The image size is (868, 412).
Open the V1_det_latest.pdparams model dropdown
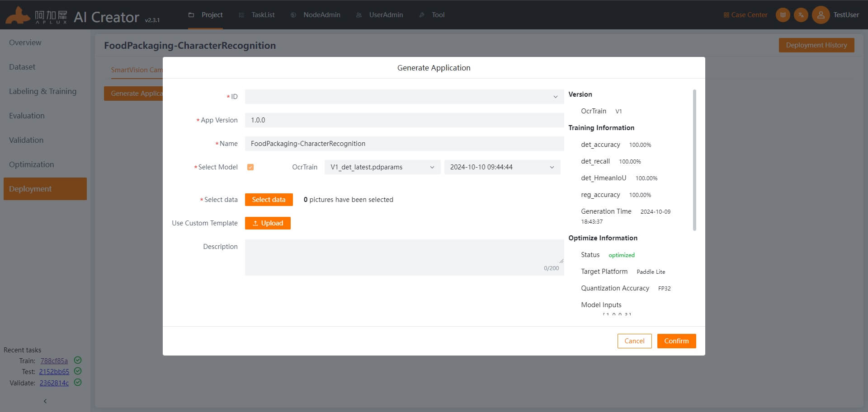coord(382,167)
